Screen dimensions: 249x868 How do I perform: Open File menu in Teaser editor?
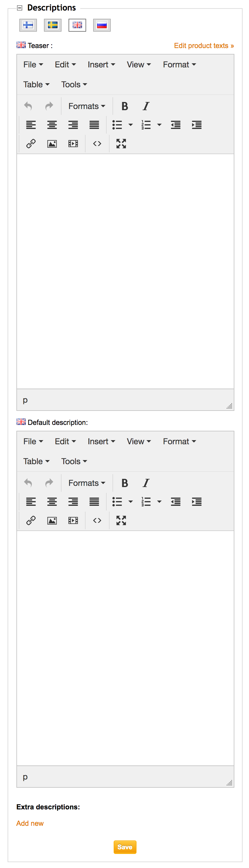[x=33, y=64]
